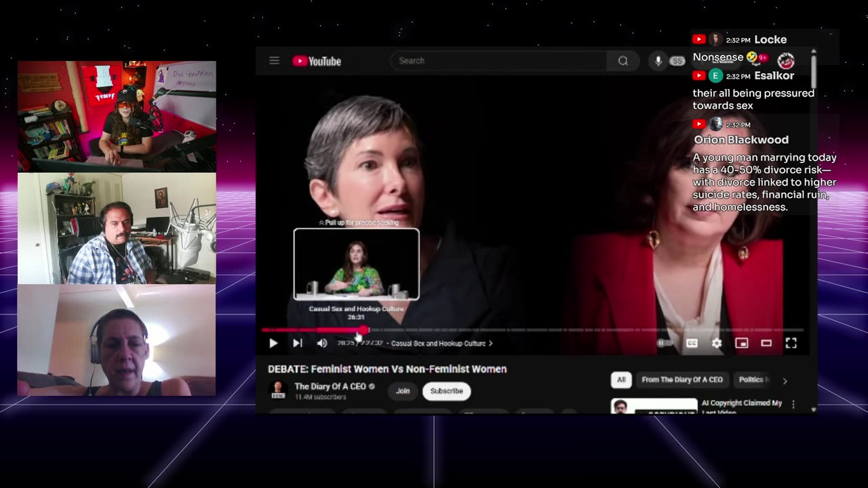Screen dimensions: 868x488
Task: Toggle closed captions CC button
Action: [692, 343]
